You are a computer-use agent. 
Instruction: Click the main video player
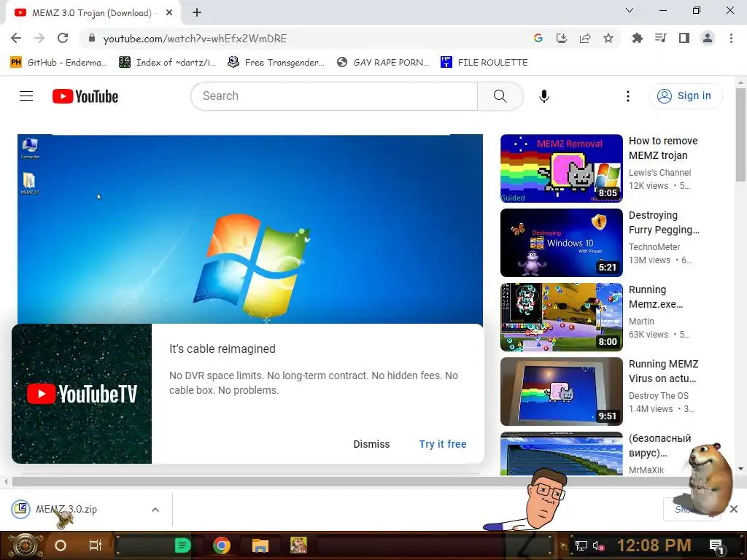(x=250, y=229)
